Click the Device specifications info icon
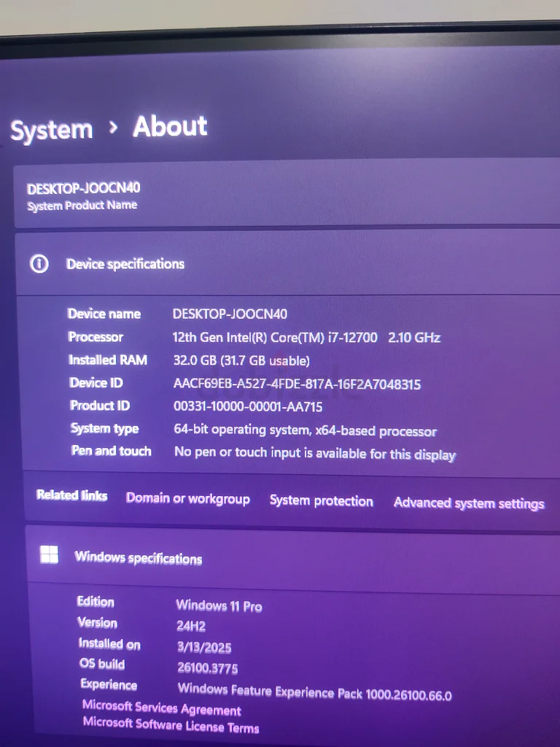The width and height of the screenshot is (560, 747). point(39,263)
